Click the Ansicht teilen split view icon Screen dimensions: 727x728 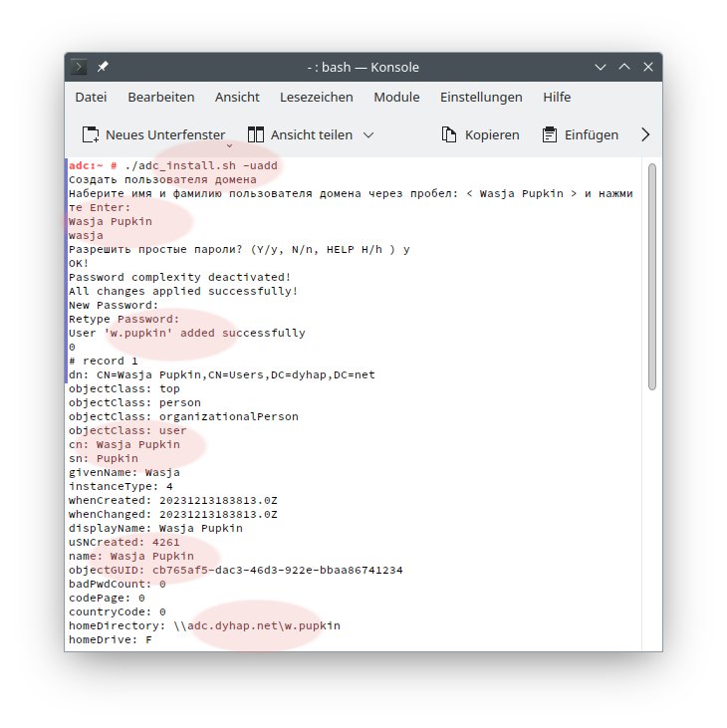click(x=256, y=134)
